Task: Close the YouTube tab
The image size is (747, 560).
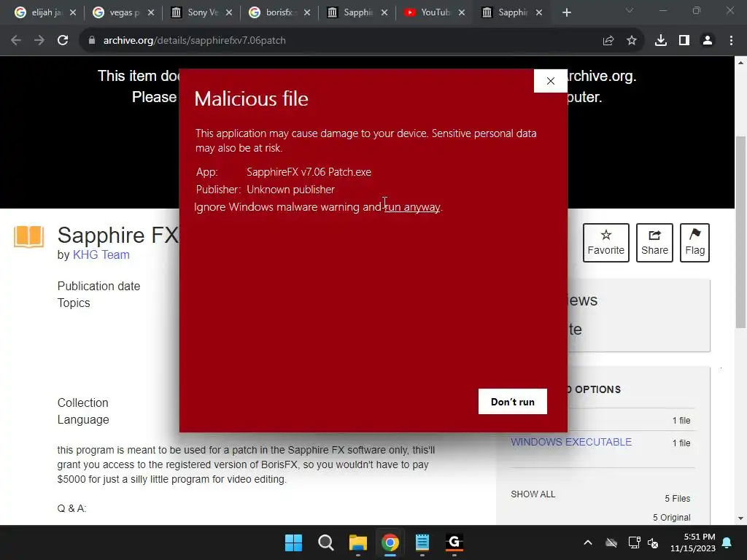Action: tap(462, 13)
